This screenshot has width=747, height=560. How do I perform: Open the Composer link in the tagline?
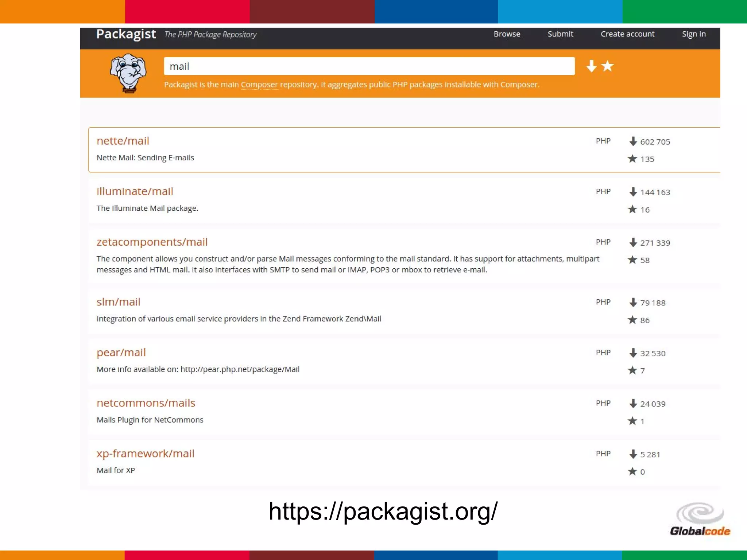point(259,85)
